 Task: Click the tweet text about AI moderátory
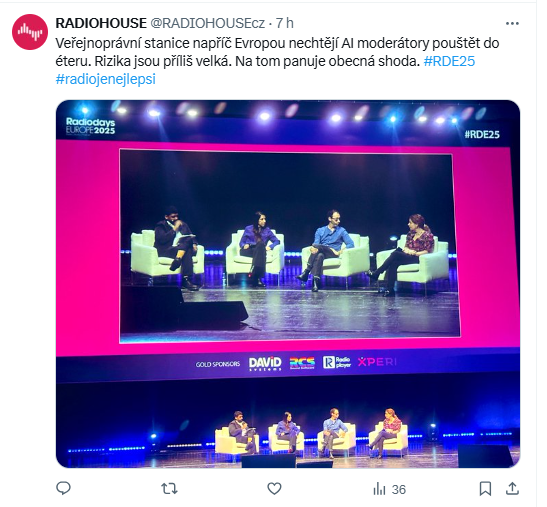tap(277, 52)
